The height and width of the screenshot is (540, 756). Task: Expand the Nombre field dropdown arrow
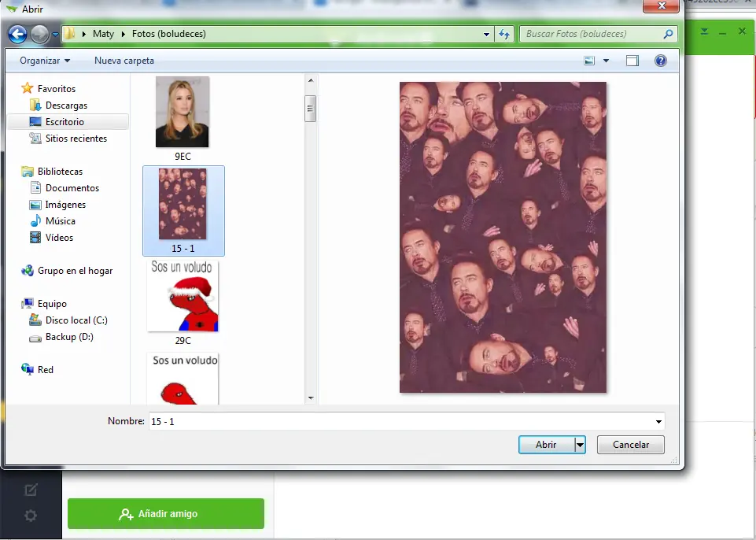point(658,421)
